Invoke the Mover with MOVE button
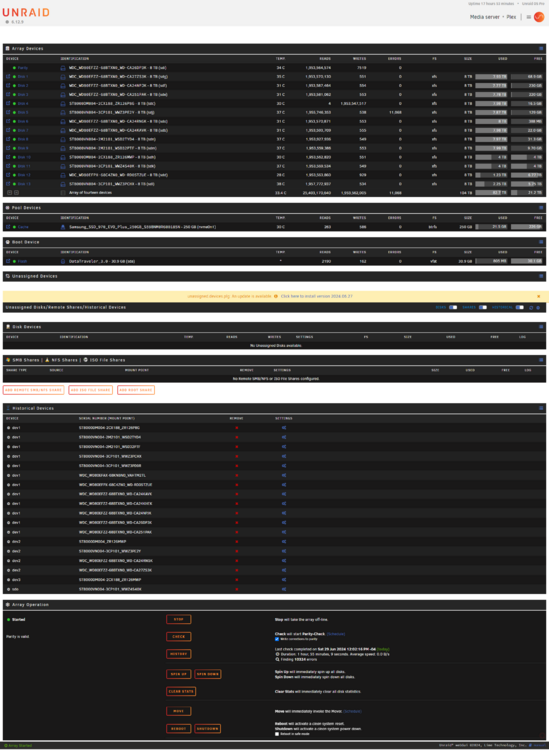The image size is (549, 750). [x=178, y=711]
